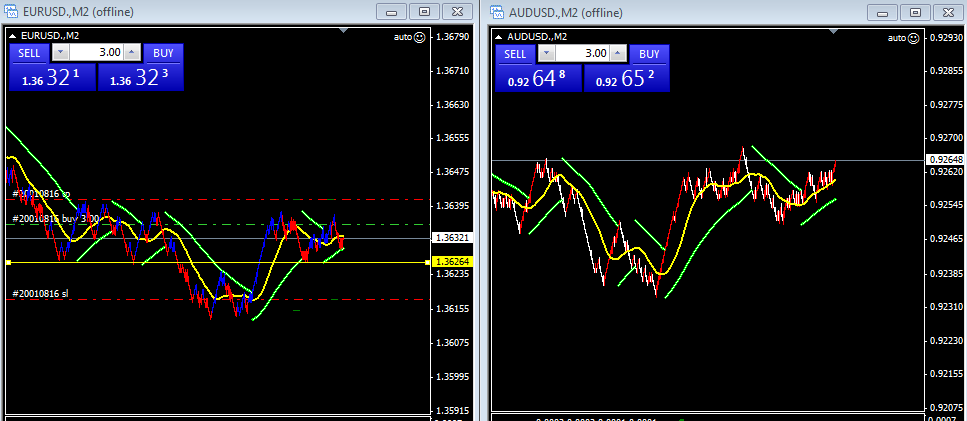Click EURUSD sell price 1.36 32 tile
The height and width of the screenshot is (421, 967).
(x=52, y=77)
